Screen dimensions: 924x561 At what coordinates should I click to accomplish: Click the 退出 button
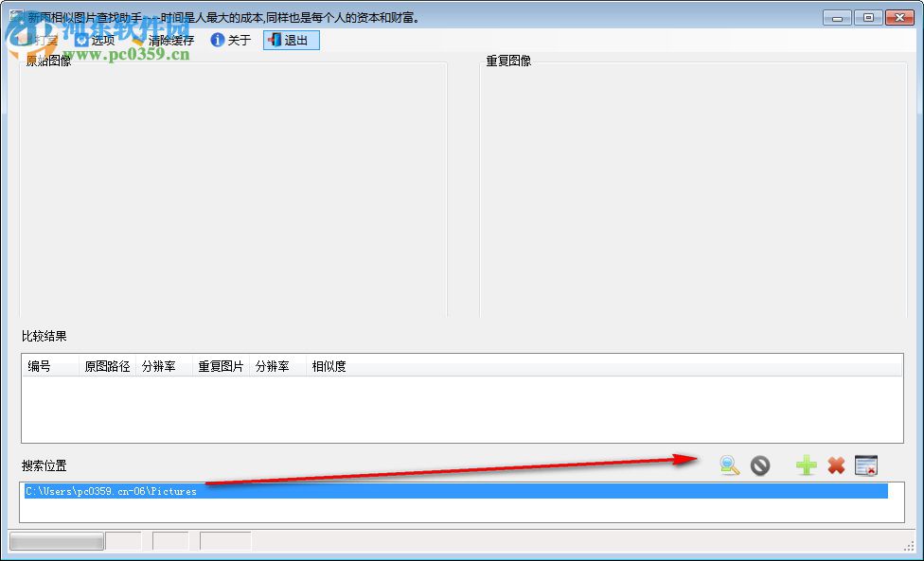[291, 40]
